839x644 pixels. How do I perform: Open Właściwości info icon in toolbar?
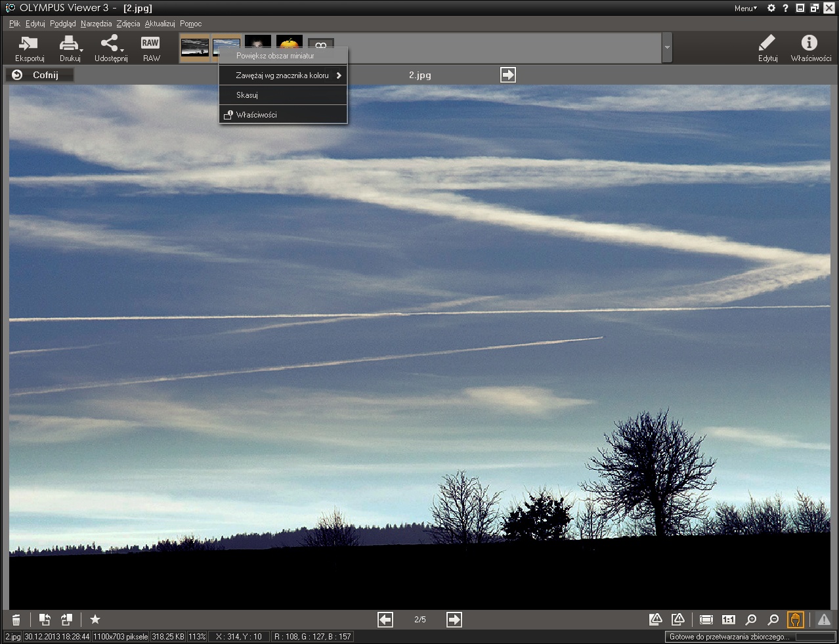(809, 43)
